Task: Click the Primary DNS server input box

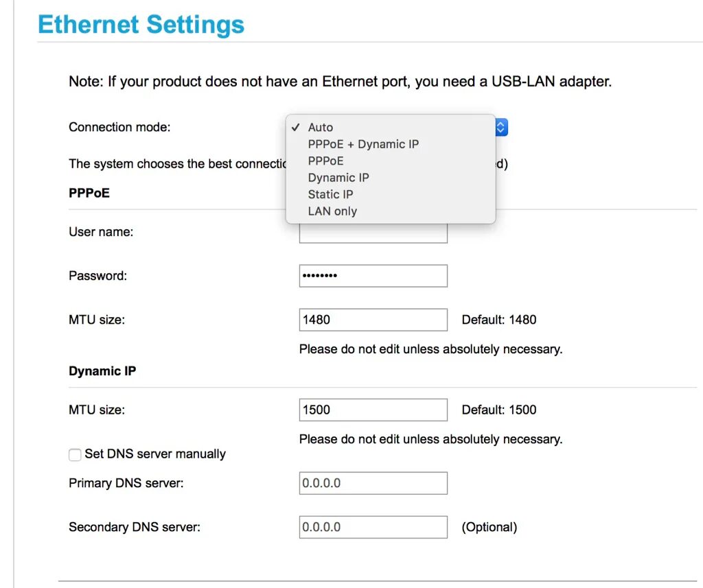Action: point(373,483)
